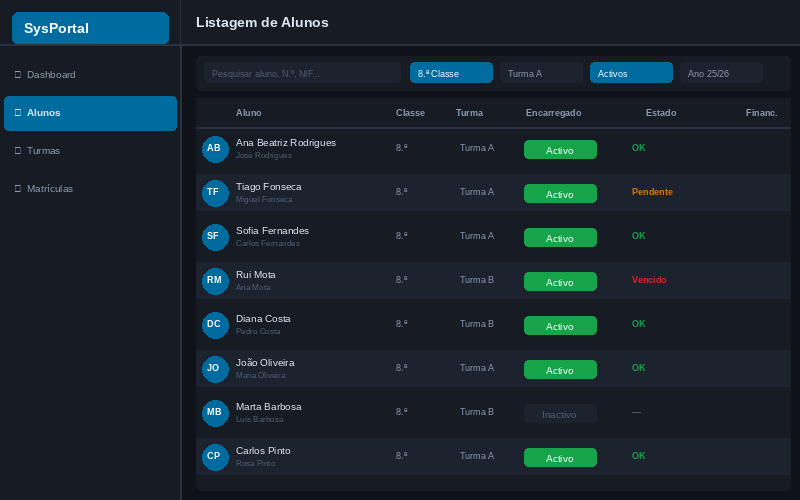Click OK status for Ana Beatriz Rodrigues
The width and height of the screenshot is (800, 500).
coord(638,148)
